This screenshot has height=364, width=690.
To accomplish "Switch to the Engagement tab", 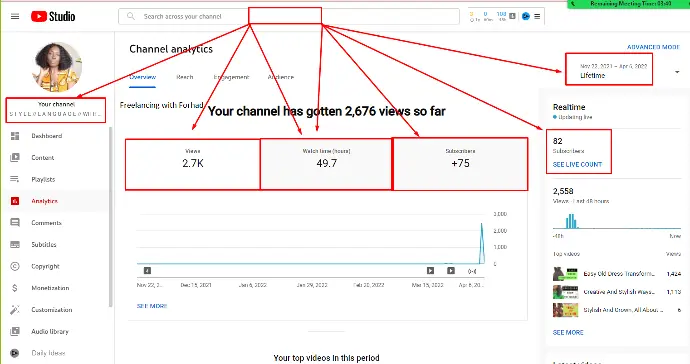I will coord(231,77).
